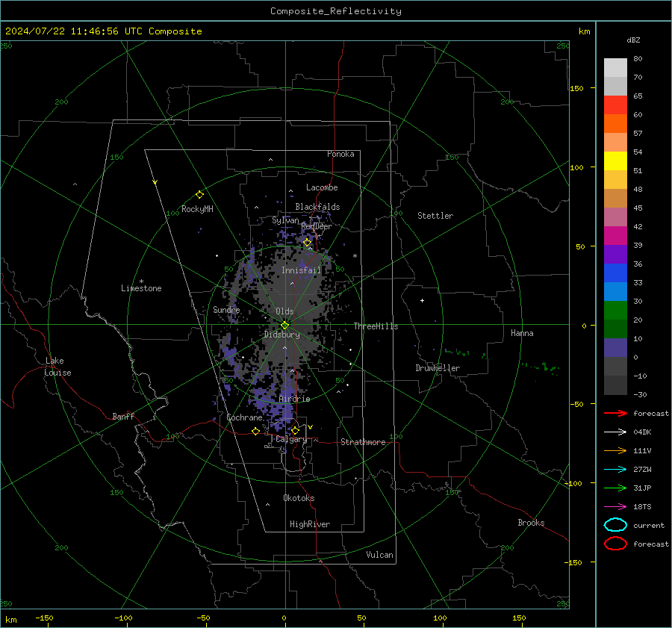Select the dark grey swatch above -30
The height and width of the screenshot is (628, 672).
pyautogui.click(x=615, y=385)
